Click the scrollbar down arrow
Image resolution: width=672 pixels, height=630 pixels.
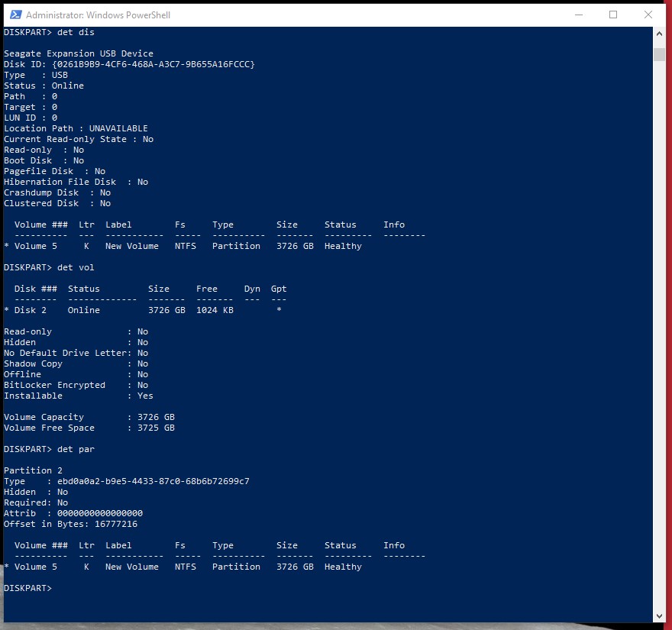pos(659,615)
